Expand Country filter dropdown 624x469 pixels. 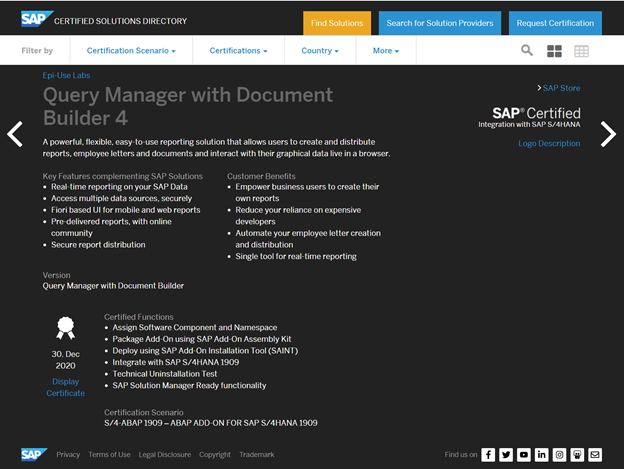320,51
